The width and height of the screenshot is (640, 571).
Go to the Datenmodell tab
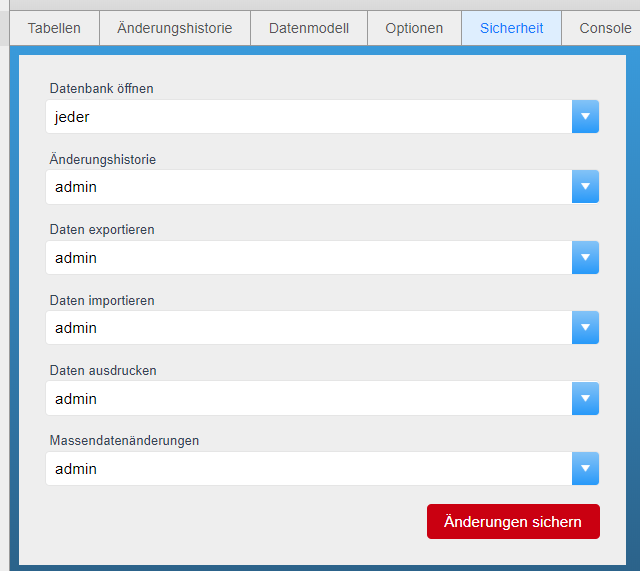(x=308, y=28)
